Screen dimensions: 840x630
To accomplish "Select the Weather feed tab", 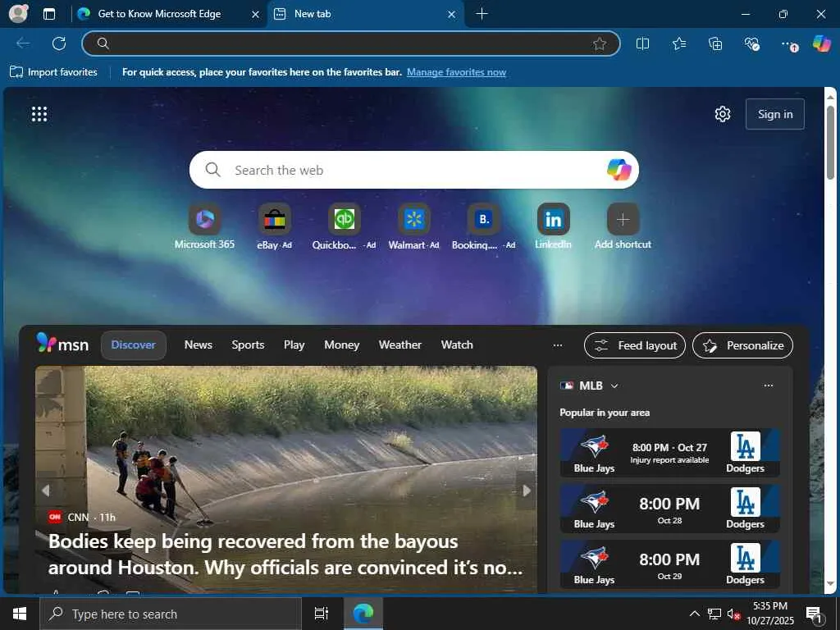I will (x=400, y=345).
